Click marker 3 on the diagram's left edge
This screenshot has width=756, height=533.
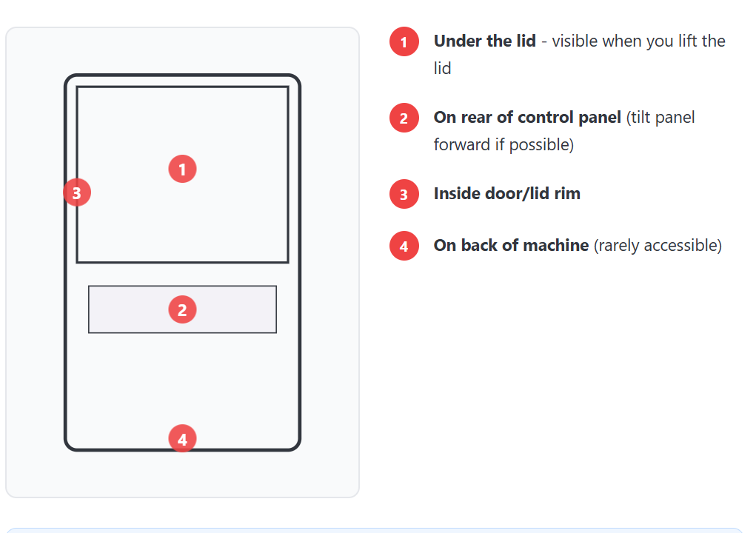tap(77, 193)
